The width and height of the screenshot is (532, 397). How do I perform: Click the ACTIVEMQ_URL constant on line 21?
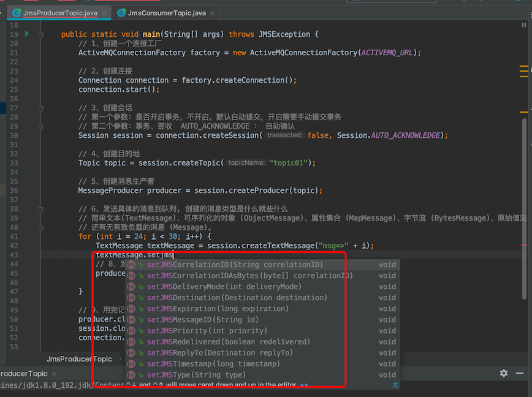387,53
